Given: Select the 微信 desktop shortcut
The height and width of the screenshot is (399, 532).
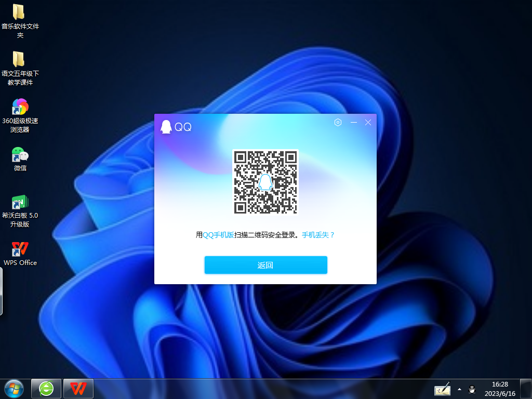Looking at the screenshot, I should tap(20, 159).
